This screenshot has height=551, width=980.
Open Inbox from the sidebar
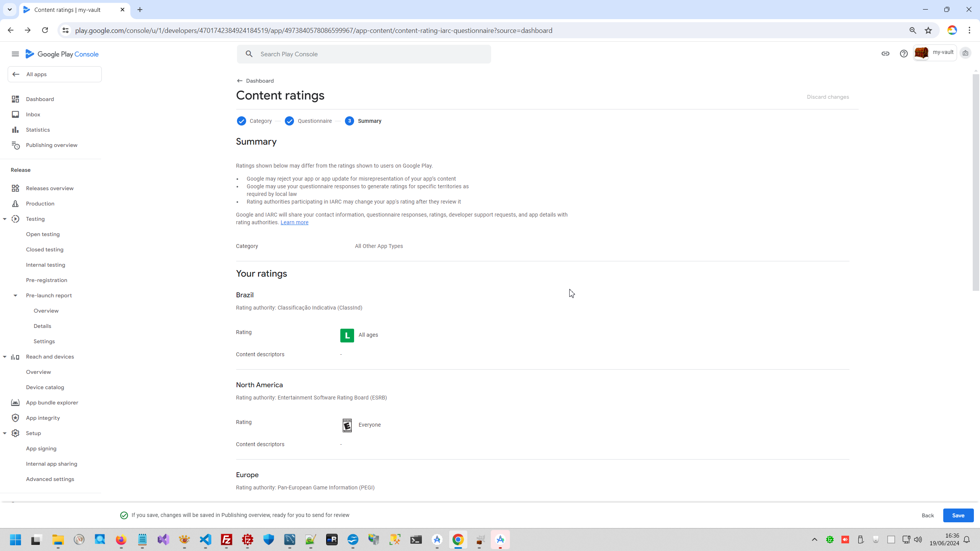[x=33, y=114]
